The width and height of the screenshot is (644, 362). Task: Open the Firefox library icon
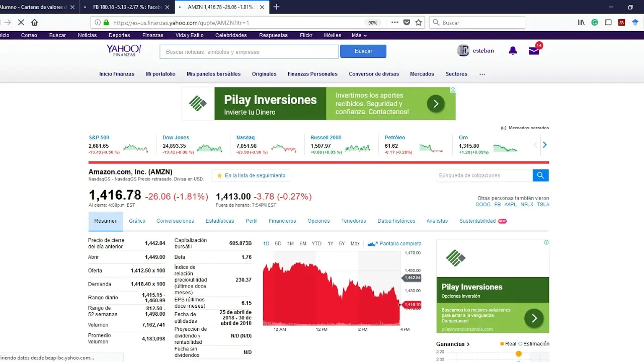tap(581, 23)
